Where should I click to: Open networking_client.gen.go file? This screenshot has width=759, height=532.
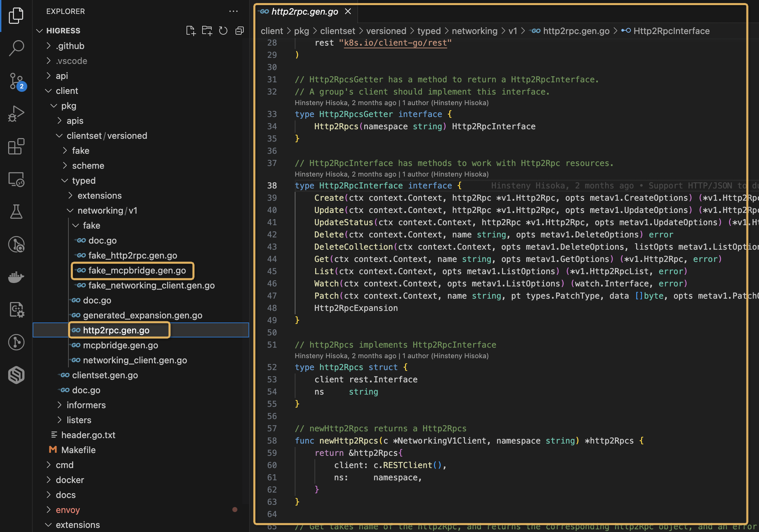135,360
